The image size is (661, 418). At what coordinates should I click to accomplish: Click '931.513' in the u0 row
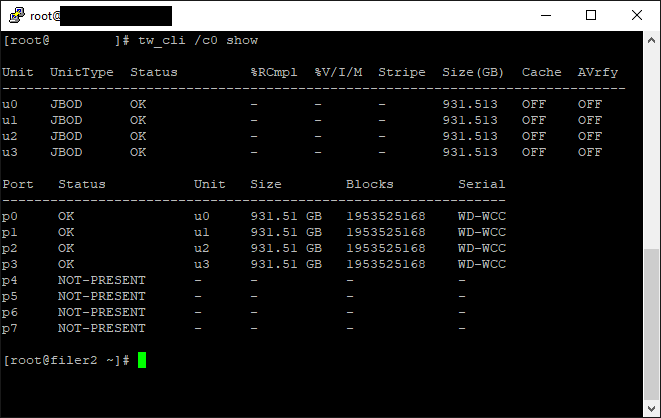[470, 104]
